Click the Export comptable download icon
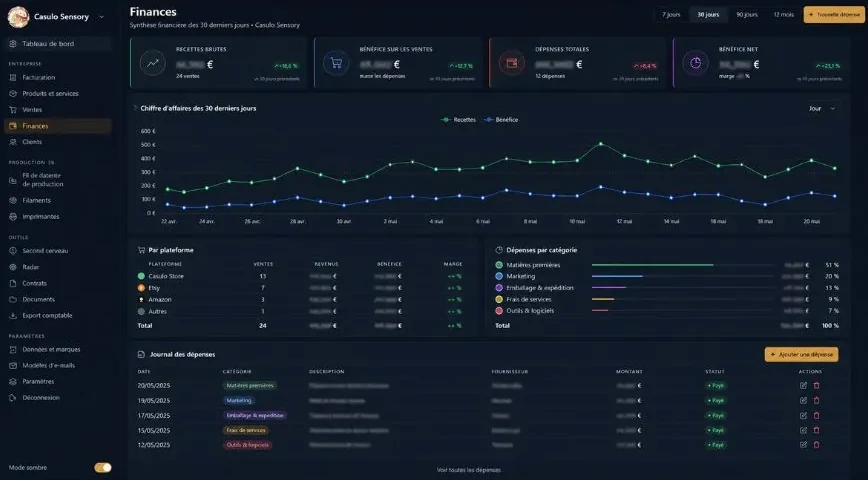The width and height of the screenshot is (868, 480). pos(13,316)
